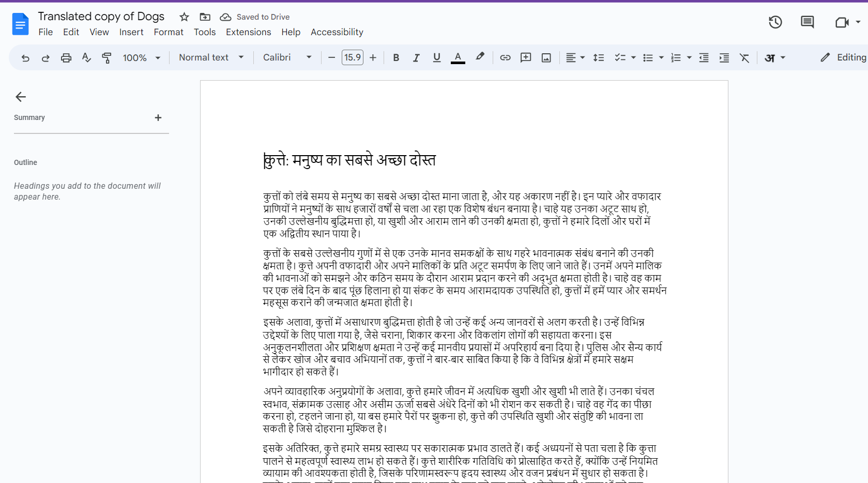The width and height of the screenshot is (868, 483).
Task: Expand numbered list options arrow
Action: (x=689, y=57)
